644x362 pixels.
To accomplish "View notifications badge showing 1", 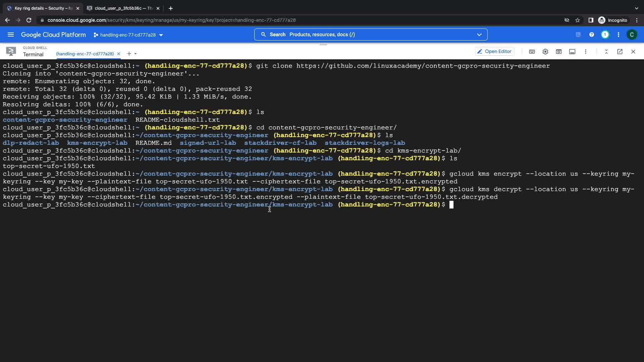I will 605,35.
